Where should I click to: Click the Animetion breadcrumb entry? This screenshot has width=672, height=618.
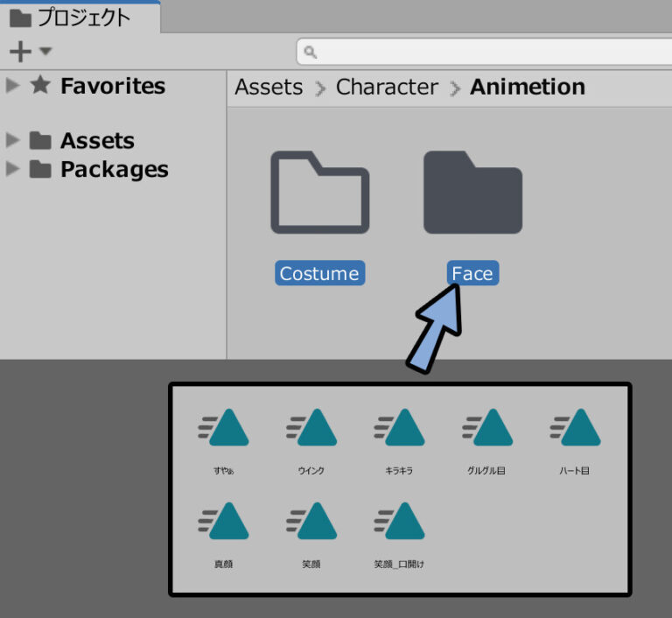[527, 88]
